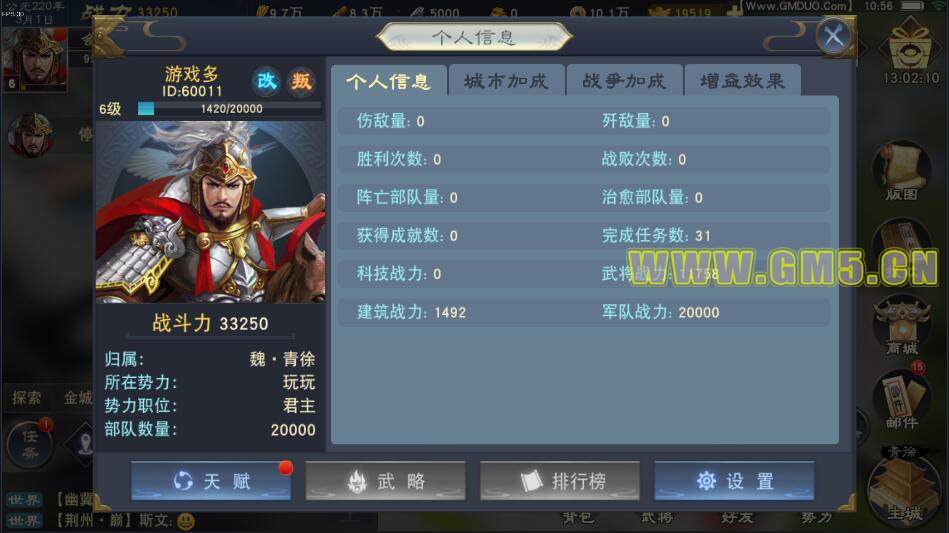Open the 版图 map scroll icon

[x=901, y=172]
